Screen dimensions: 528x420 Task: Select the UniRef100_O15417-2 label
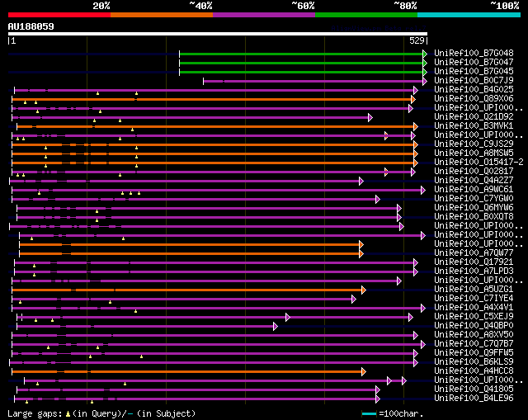pyautogui.click(x=478, y=163)
